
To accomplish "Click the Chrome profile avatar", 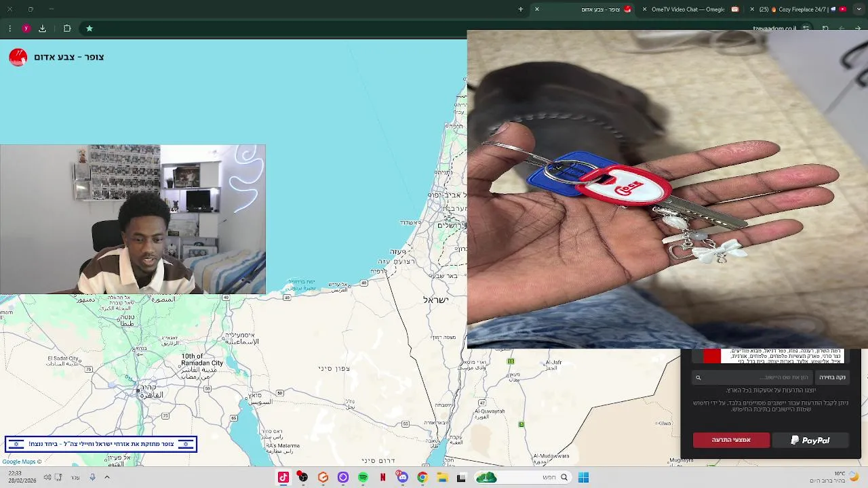I will (x=26, y=28).
